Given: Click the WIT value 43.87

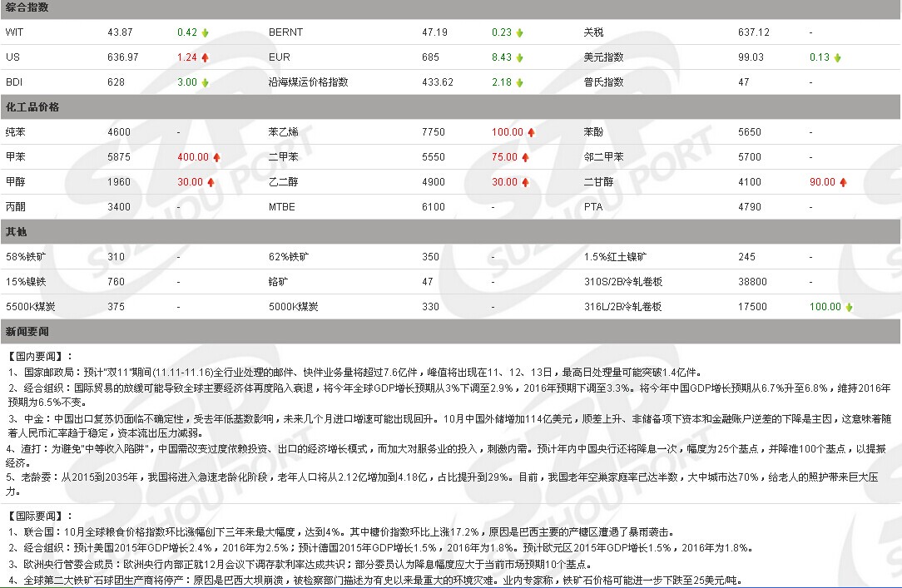Looking at the screenshot, I should point(120,32).
